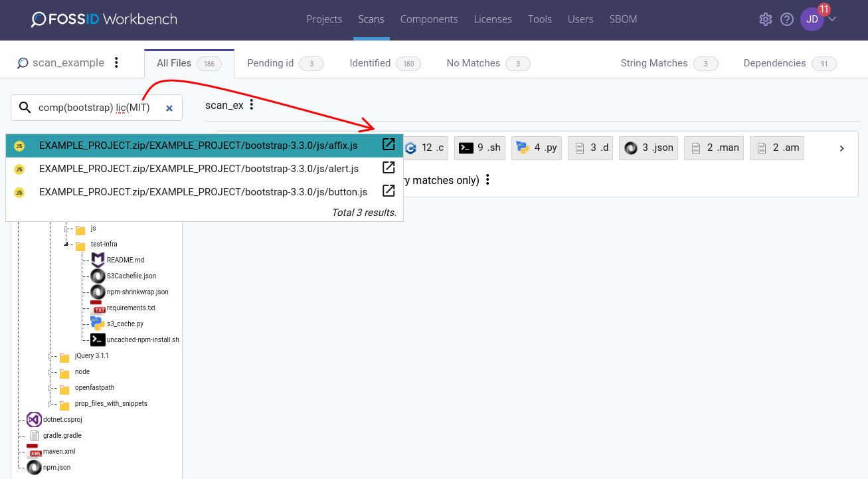The image size is (868, 479).
Task: Open affix.js in new window icon
Action: click(389, 145)
